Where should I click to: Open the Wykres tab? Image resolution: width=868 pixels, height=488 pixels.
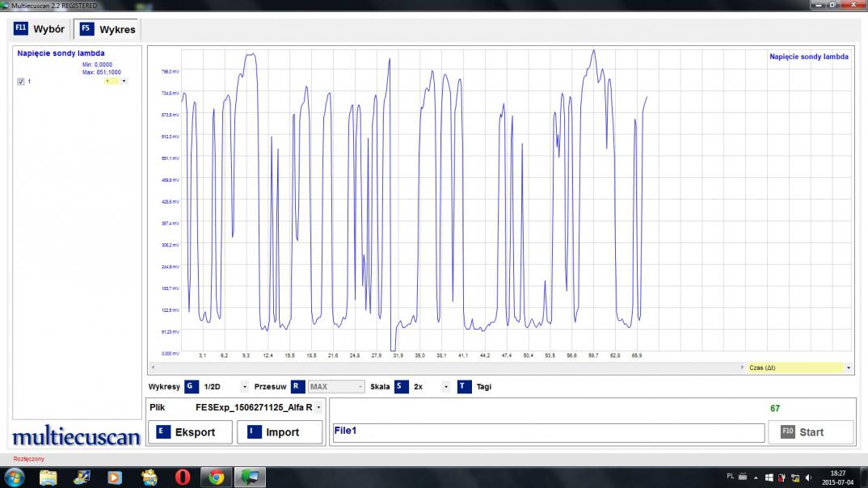(x=107, y=29)
